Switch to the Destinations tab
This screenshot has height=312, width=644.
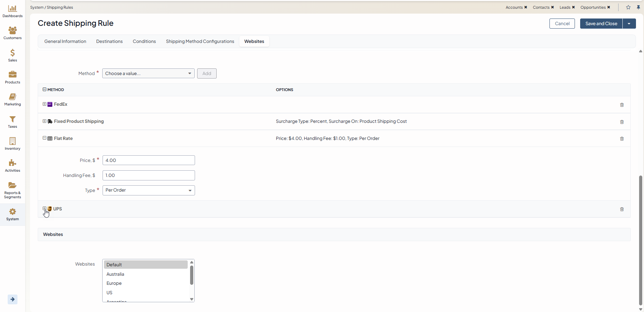click(110, 41)
